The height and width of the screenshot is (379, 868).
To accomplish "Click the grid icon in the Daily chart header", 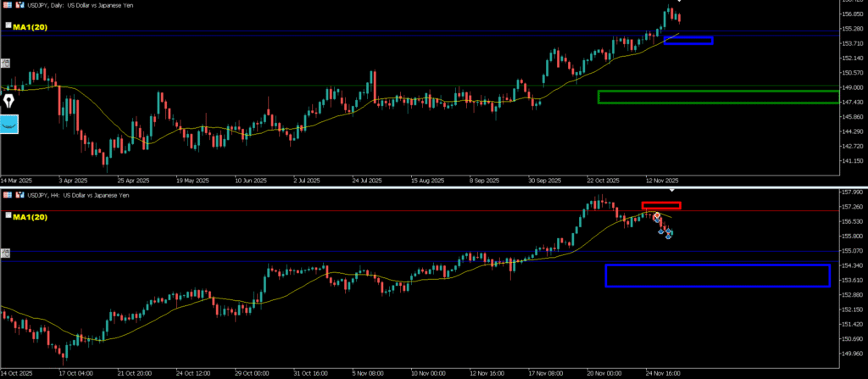I will 8,6.
